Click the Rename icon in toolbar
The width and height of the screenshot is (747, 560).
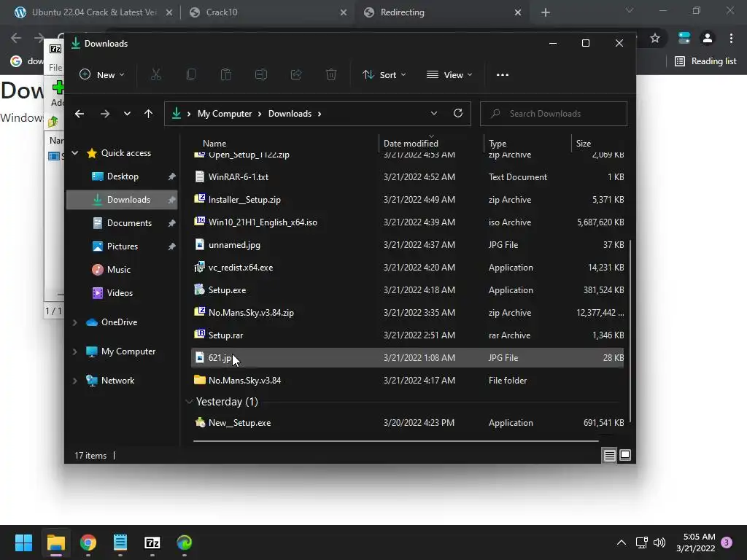[x=261, y=75]
